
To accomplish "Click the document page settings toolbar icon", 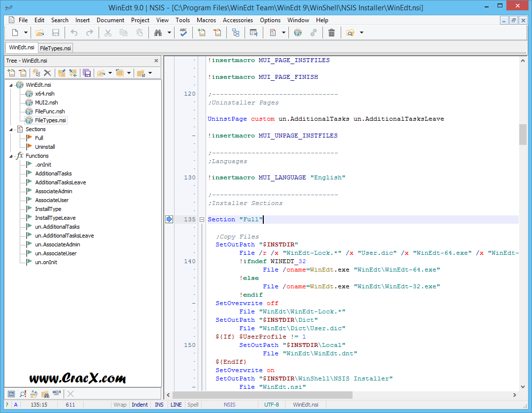I will point(273,33).
